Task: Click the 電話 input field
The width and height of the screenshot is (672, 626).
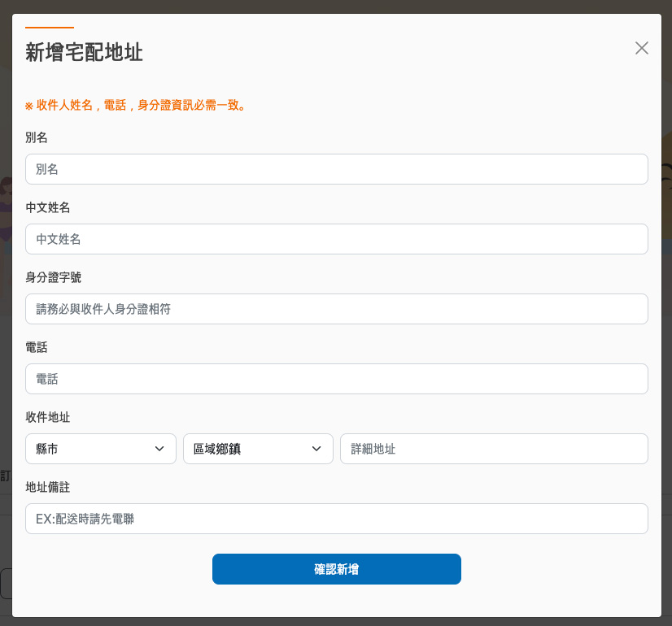Action: [x=336, y=379]
